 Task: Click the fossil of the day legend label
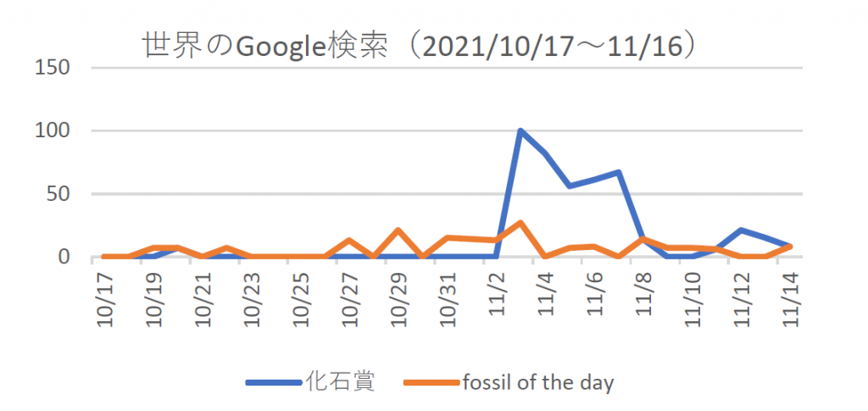pos(538,382)
